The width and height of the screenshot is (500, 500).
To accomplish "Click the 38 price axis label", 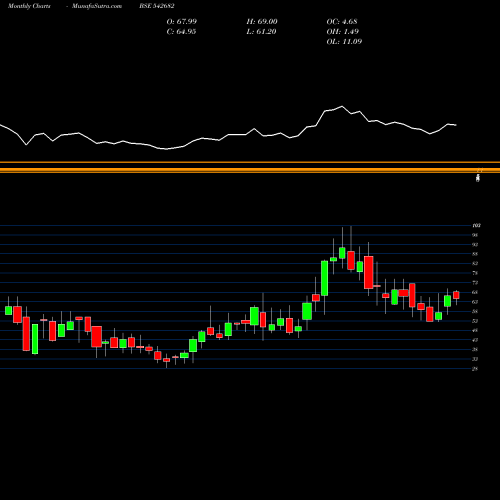I will tap(475, 349).
